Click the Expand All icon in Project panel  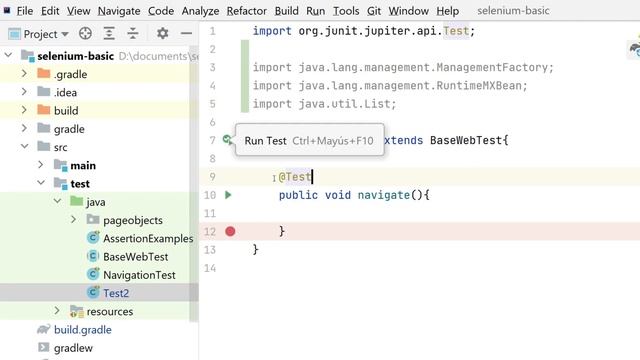tap(109, 33)
